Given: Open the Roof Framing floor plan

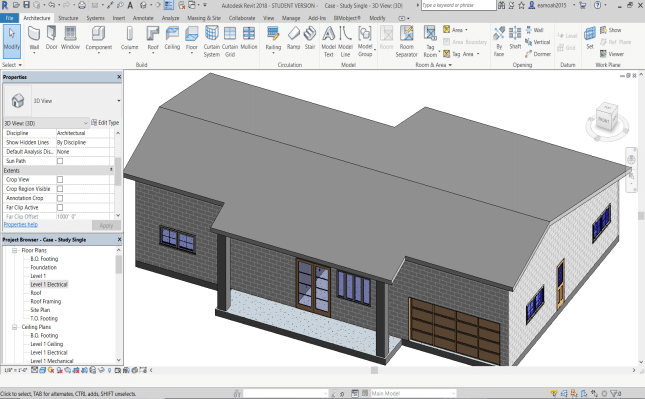Looking at the screenshot, I should pos(46,302).
